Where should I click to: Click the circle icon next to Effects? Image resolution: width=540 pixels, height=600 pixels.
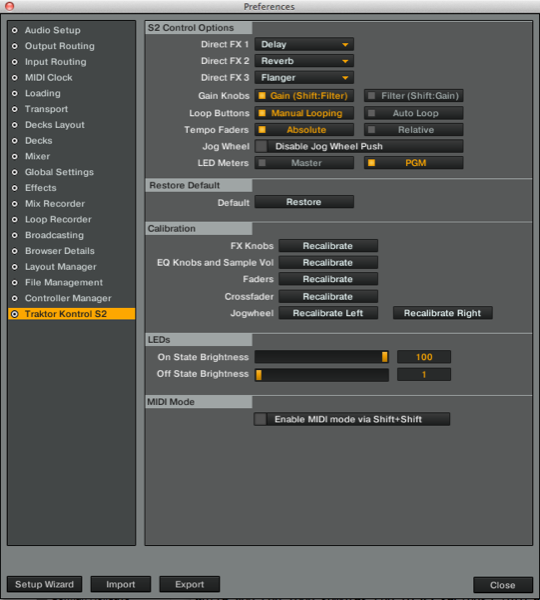(15, 188)
